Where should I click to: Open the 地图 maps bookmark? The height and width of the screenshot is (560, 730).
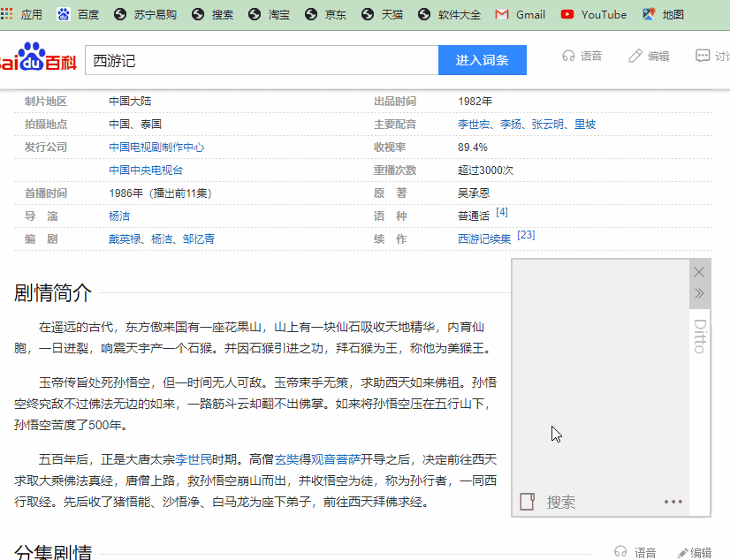click(x=663, y=14)
